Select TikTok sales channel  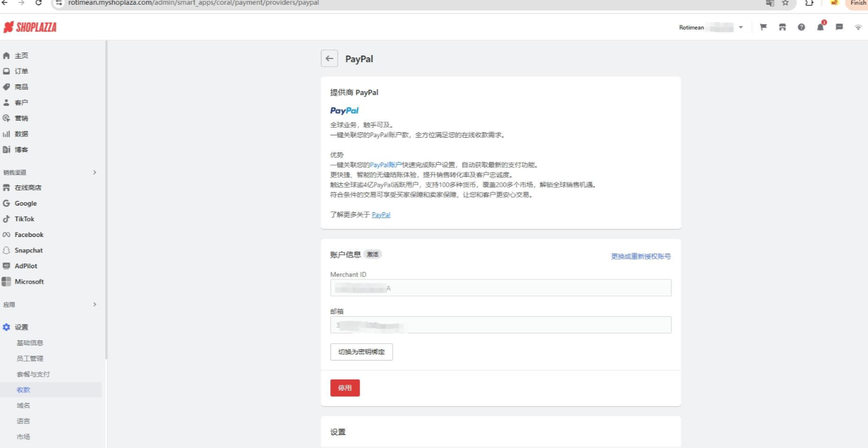[24, 219]
